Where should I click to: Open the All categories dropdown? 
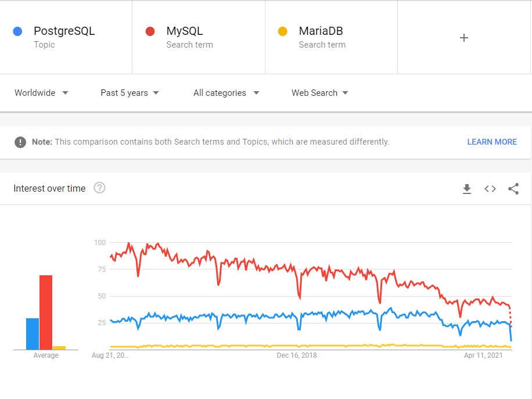[x=227, y=93]
